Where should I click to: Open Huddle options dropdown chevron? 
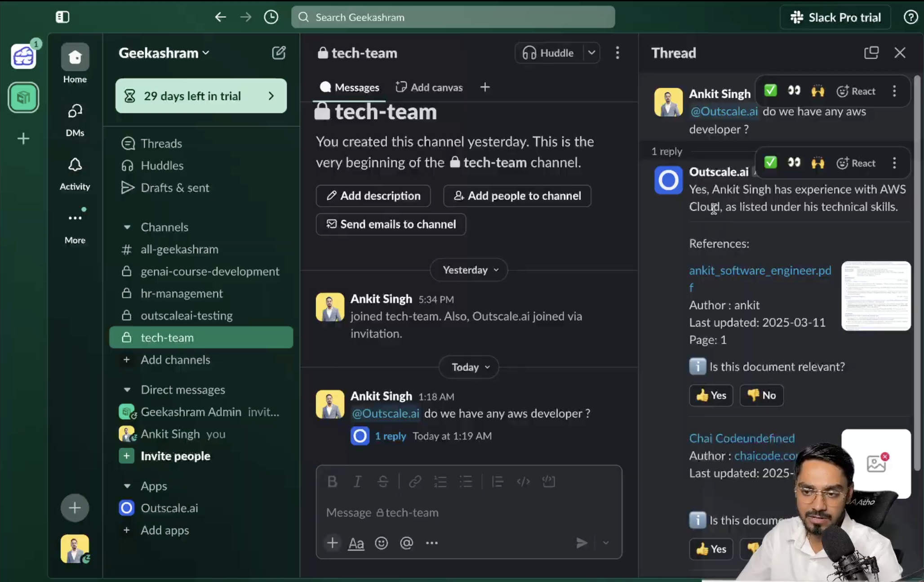click(591, 53)
